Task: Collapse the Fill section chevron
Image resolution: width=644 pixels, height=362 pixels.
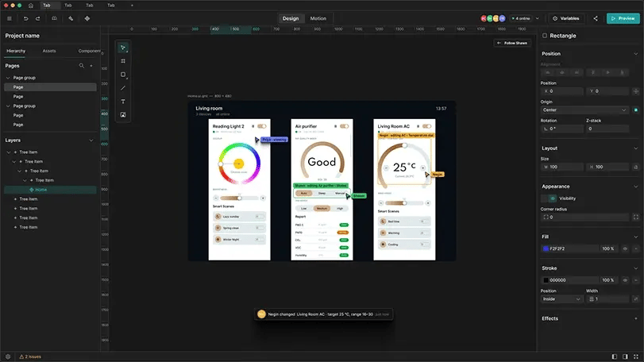Action: [x=636, y=237]
